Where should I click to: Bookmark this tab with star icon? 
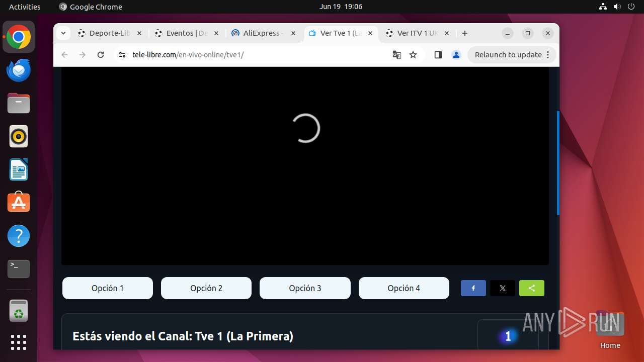tap(413, 55)
